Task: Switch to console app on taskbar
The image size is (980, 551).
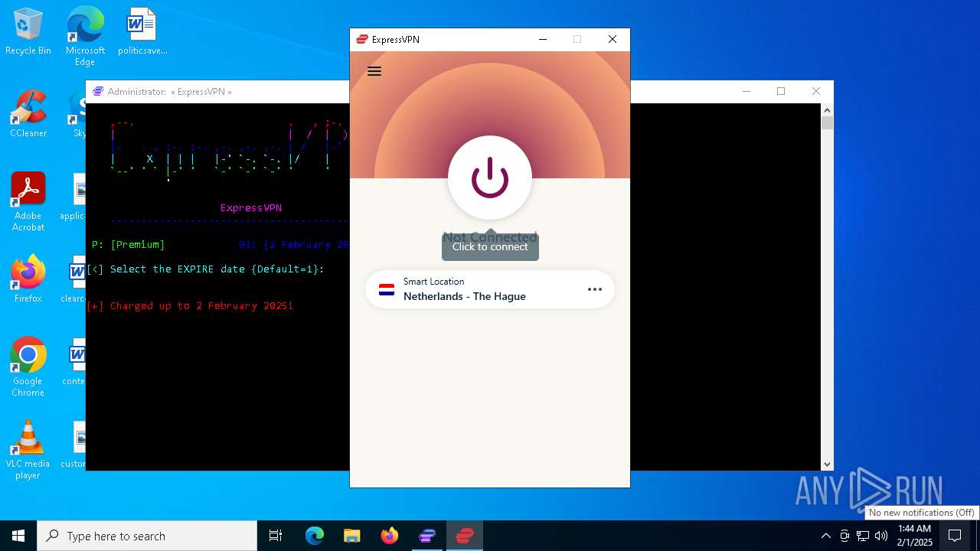Action: (x=427, y=536)
